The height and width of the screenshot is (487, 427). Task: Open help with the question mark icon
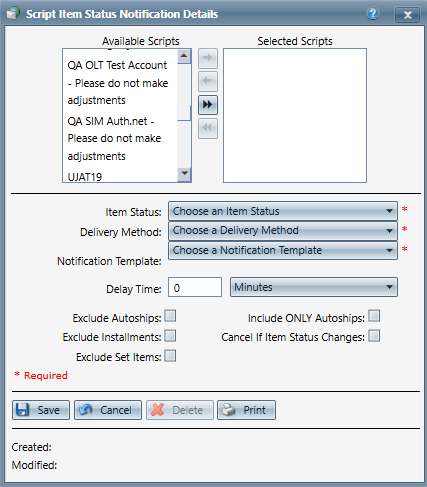click(373, 14)
